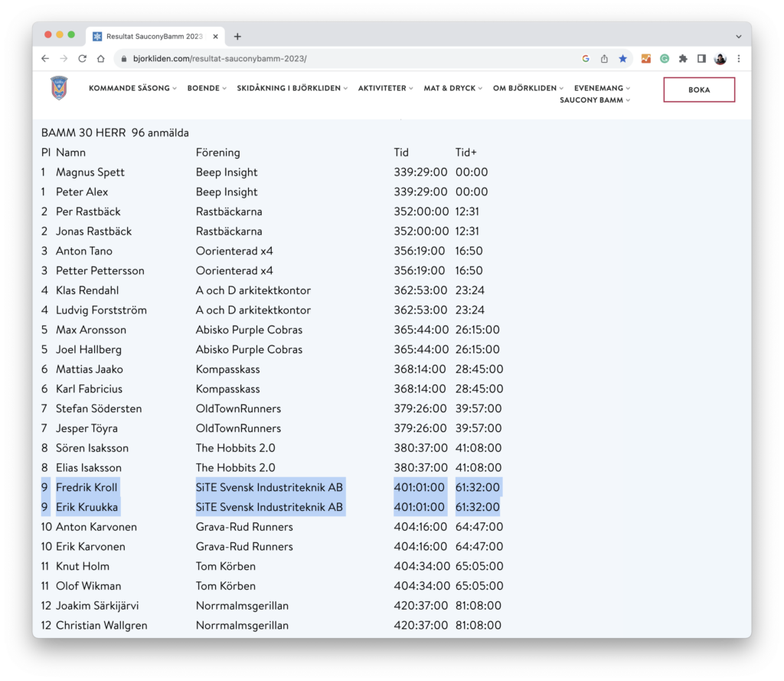Open a new tab with plus button
Screen dimensions: 784x681
[237, 37]
